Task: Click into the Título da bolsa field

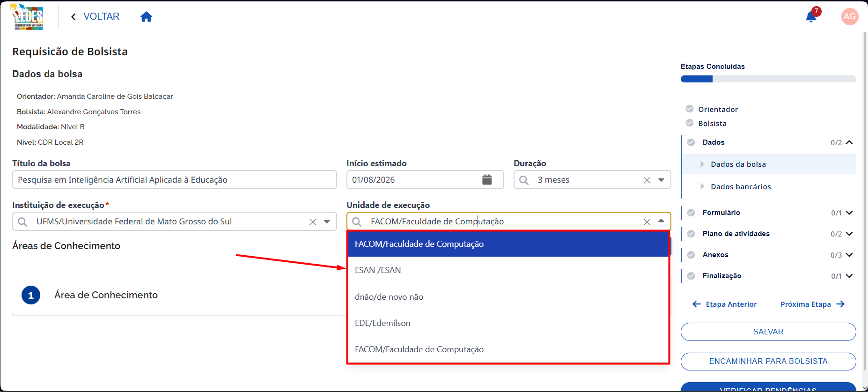Action: tap(175, 180)
